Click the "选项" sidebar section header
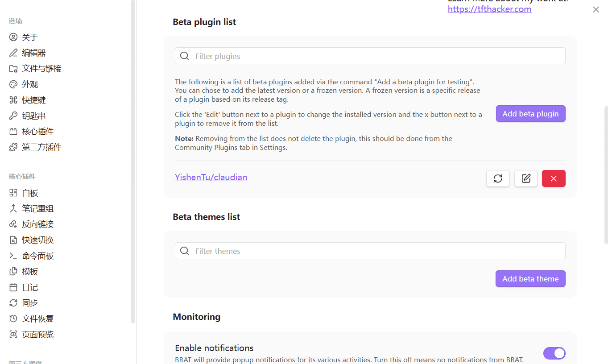This screenshot has height=364, width=608. [15, 21]
